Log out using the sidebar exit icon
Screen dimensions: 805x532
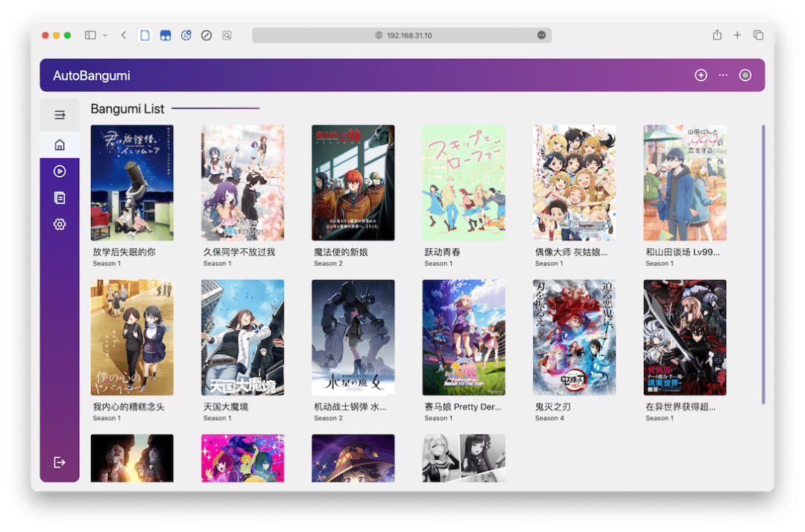[60, 463]
